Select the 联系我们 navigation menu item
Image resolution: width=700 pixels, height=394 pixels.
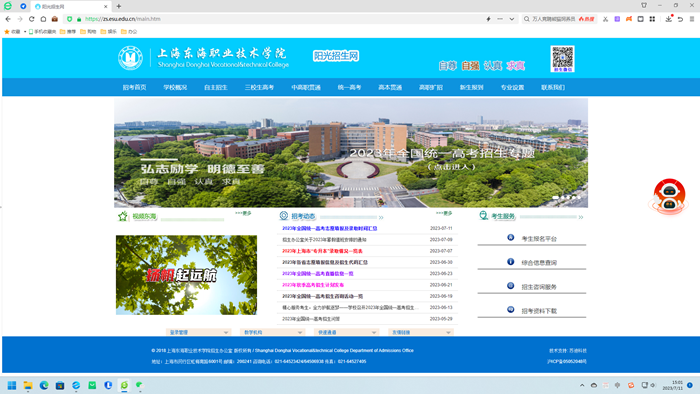[x=553, y=87]
